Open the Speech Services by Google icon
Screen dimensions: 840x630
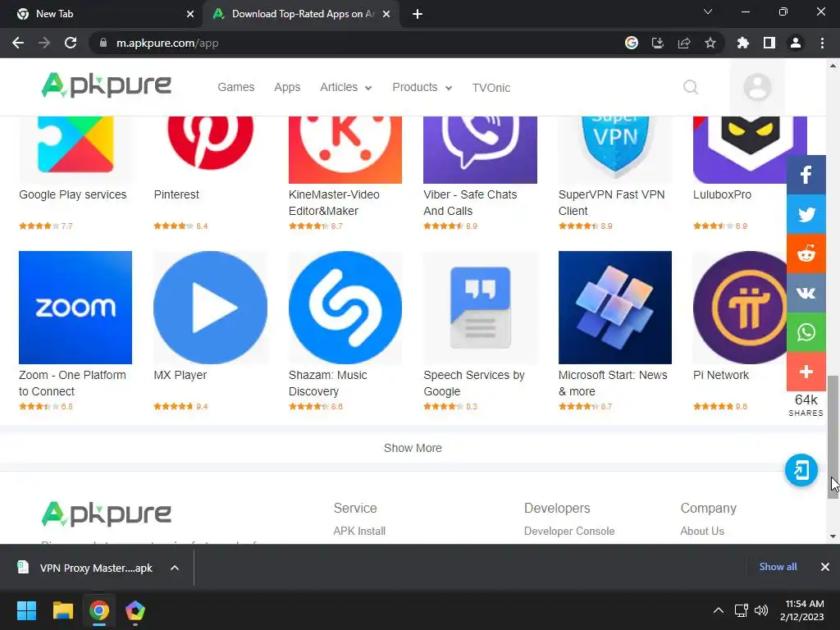[x=480, y=308]
